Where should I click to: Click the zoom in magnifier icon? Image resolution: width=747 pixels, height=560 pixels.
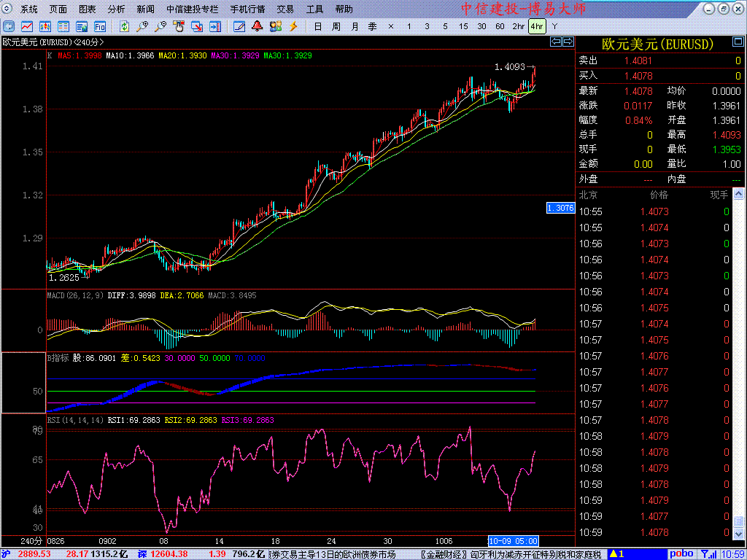click(142, 26)
